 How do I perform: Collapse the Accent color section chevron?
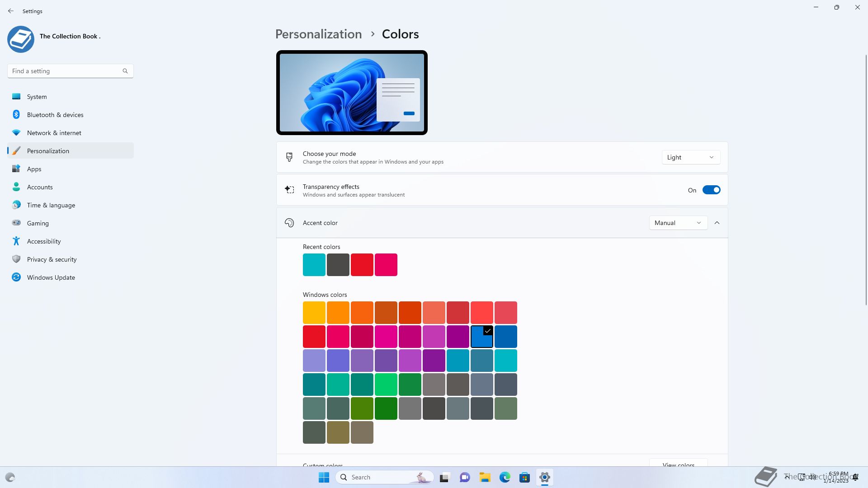pos(717,223)
